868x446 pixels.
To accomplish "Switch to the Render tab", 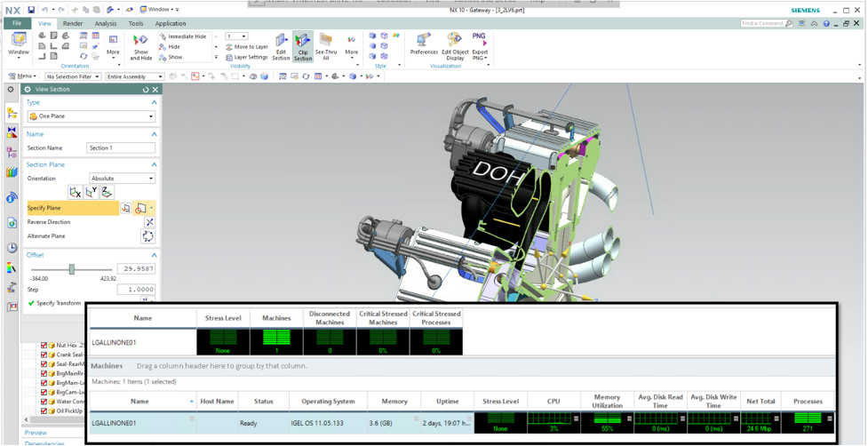I will tap(73, 24).
